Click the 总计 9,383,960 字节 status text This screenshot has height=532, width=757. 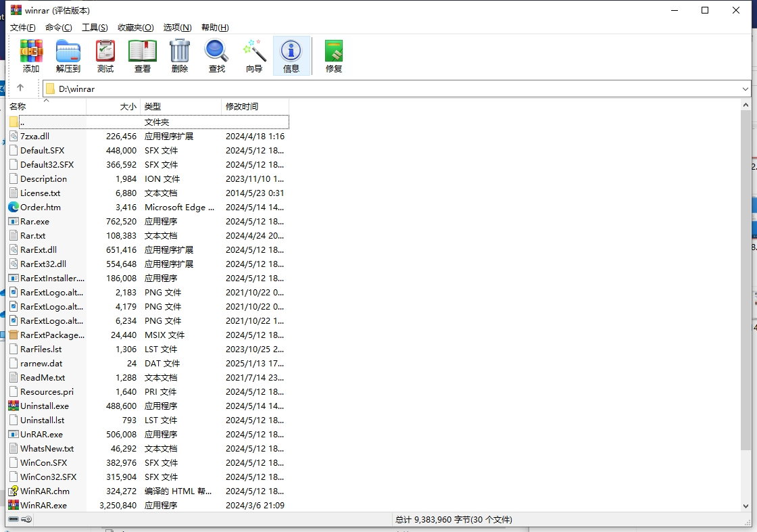[x=454, y=520]
